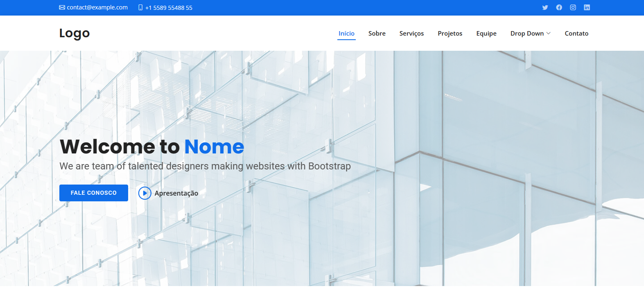Click the Logo site title
This screenshot has width=644, height=302.
[75, 33]
